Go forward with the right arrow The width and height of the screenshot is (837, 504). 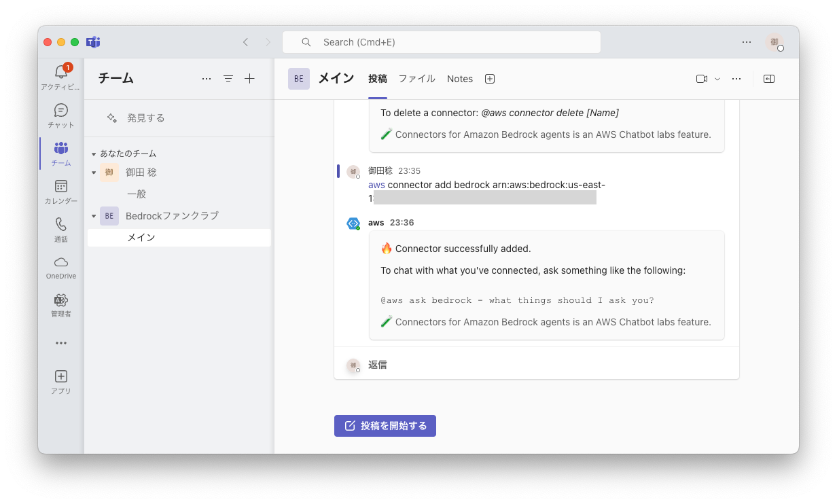pos(268,42)
